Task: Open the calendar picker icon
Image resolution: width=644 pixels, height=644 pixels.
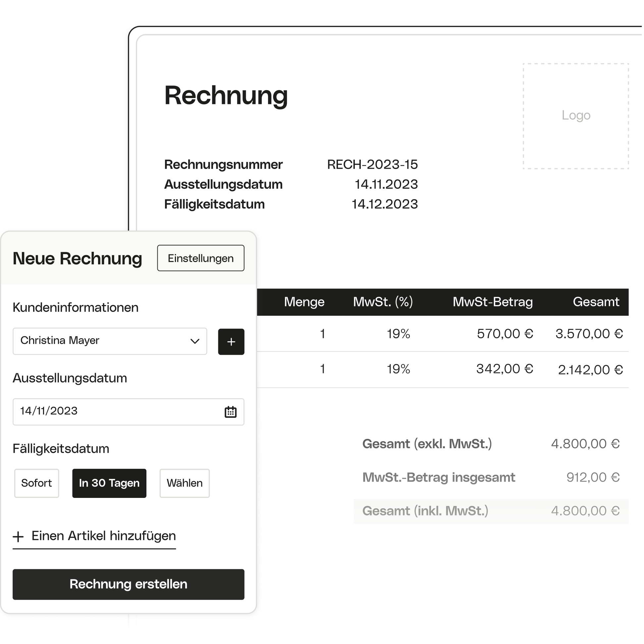Action: (x=230, y=412)
